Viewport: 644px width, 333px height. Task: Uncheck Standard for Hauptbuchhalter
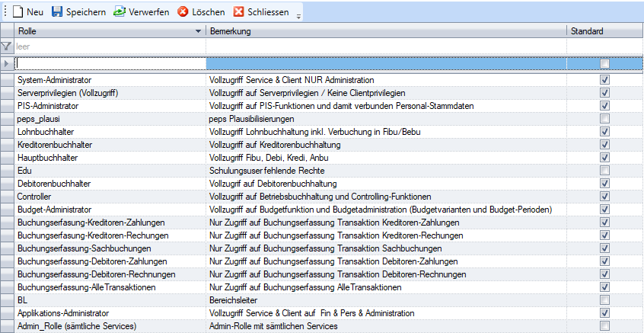[604, 158]
